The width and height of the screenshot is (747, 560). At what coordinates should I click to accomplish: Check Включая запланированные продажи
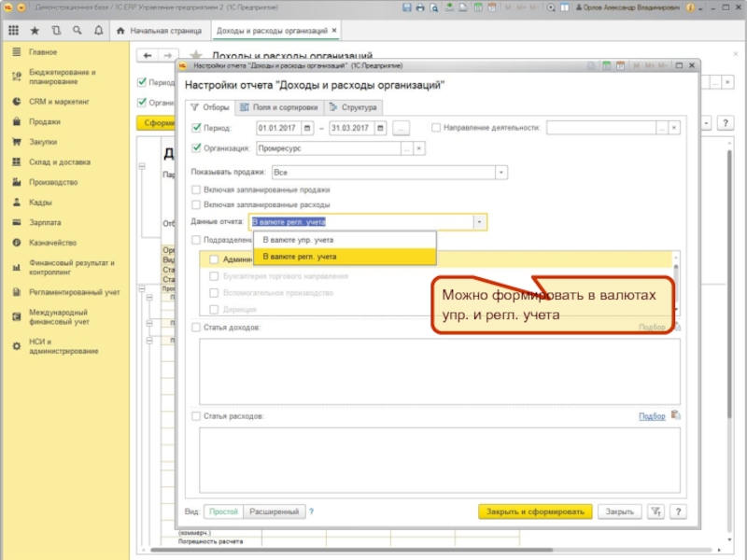pos(196,189)
